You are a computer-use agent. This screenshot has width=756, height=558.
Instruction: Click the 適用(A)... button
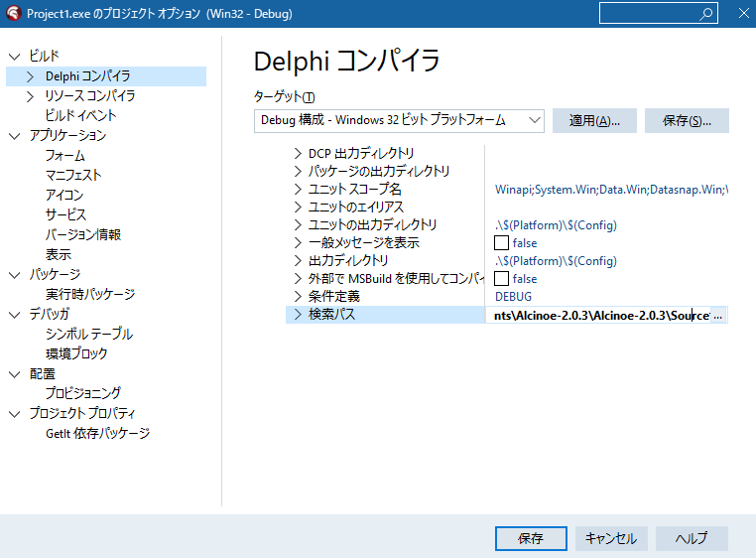point(594,120)
